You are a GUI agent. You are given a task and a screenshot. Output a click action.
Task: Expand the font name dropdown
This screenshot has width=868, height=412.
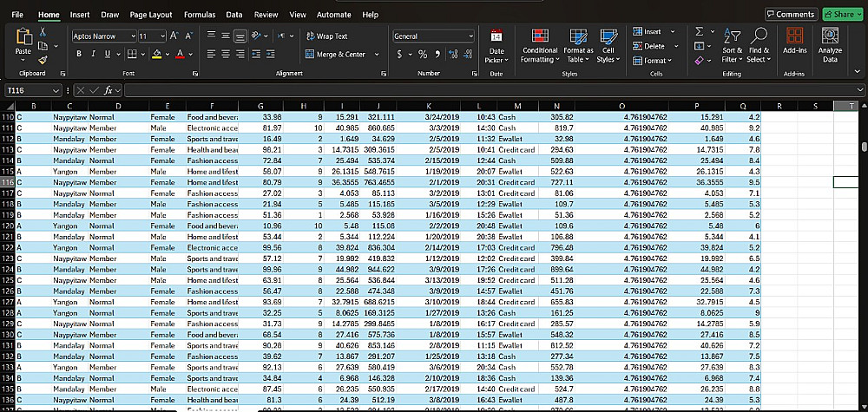134,36
